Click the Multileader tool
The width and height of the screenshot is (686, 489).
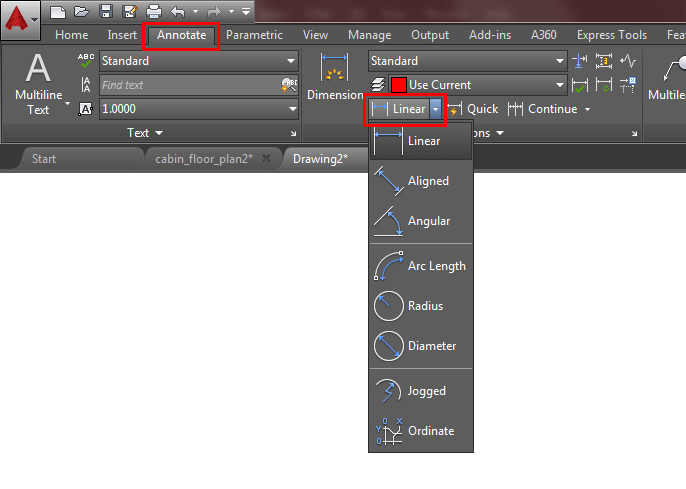(668, 79)
